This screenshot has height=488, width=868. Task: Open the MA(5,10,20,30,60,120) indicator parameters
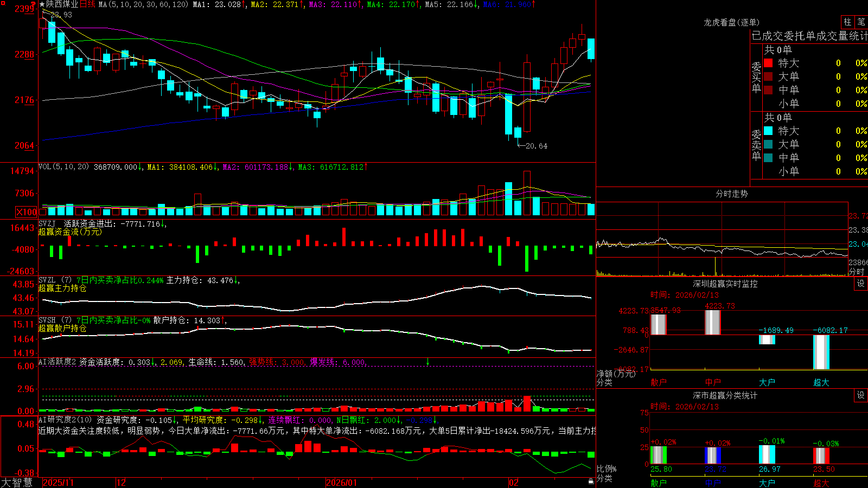(143, 4)
